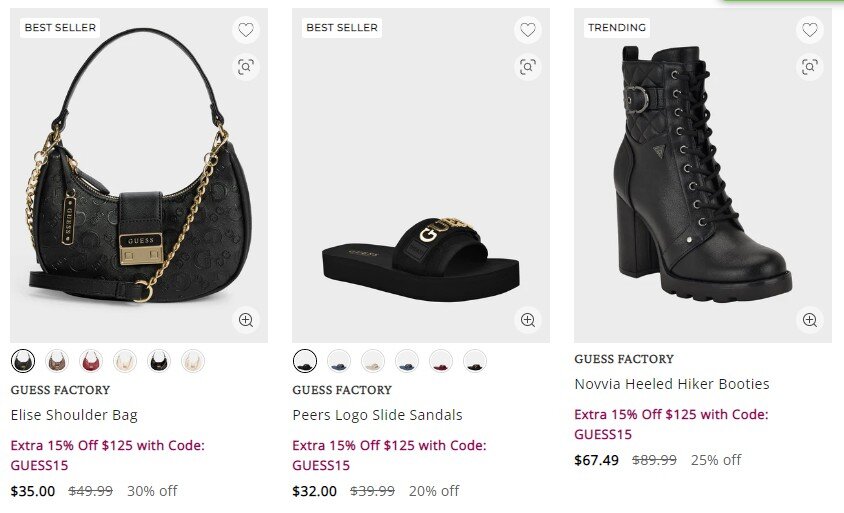
Task: Run visual search on the slide sandals
Action: tap(528, 67)
